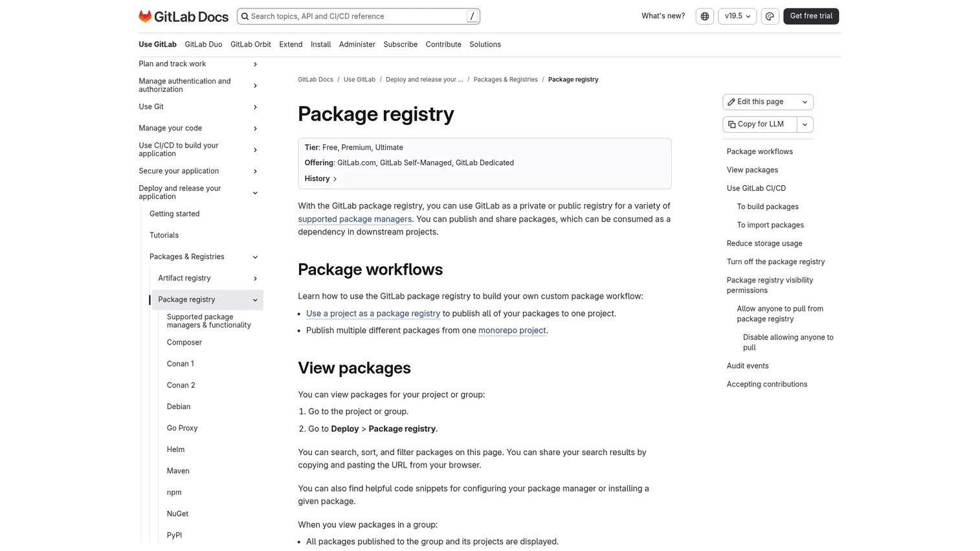
Task: Jump to Reduce storage usage in contents
Action: pos(764,243)
